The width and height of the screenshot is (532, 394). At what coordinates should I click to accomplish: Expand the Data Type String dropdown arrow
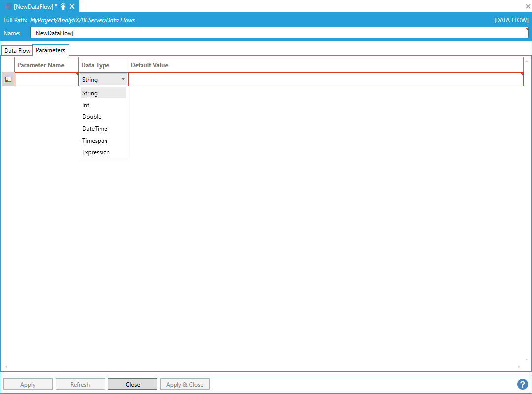123,79
